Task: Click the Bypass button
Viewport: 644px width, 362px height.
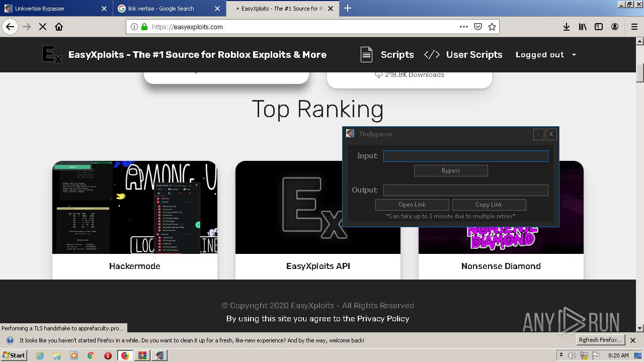Action: [x=451, y=171]
